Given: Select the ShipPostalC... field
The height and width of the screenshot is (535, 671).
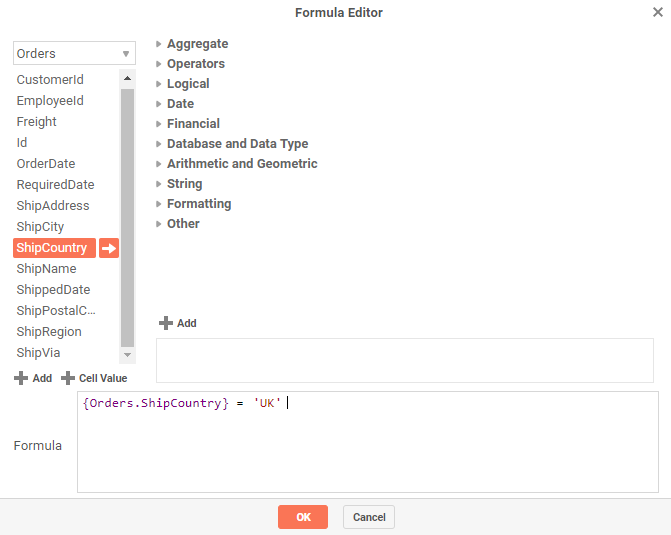Looking at the screenshot, I should pyautogui.click(x=56, y=311).
